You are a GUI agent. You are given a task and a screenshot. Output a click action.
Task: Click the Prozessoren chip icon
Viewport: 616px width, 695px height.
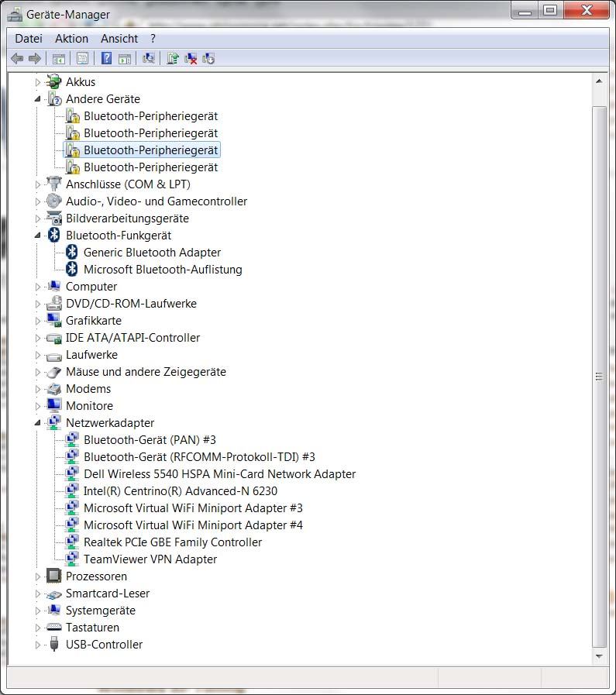click(54, 576)
